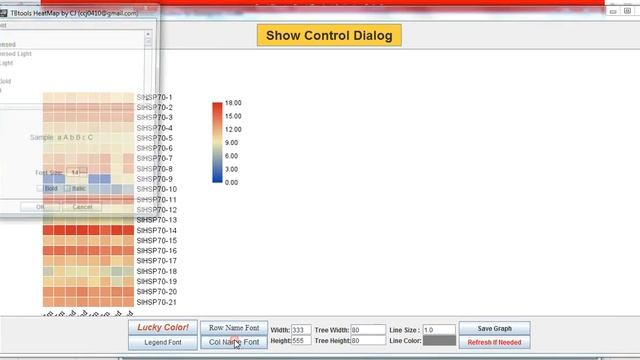The image size is (640, 360).
Task: Click the Line Size input field
Action: [439, 330]
